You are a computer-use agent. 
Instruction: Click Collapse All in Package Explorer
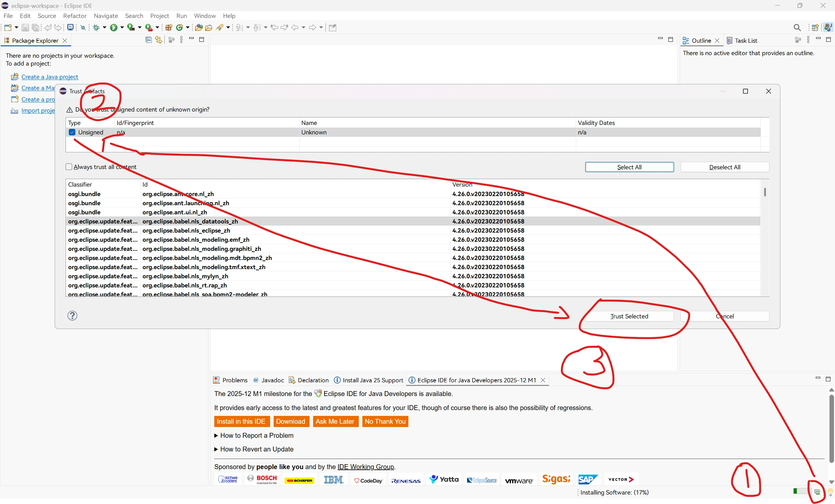(x=148, y=40)
